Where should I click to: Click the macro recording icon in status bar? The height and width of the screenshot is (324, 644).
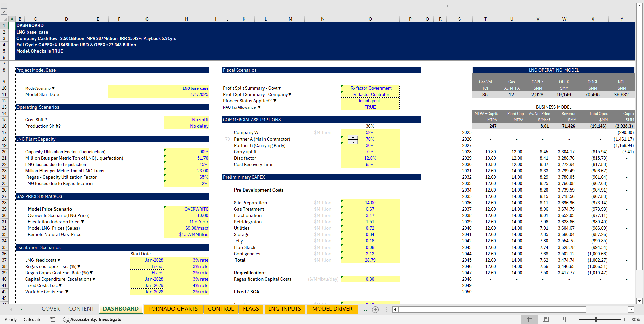pyautogui.click(x=53, y=319)
